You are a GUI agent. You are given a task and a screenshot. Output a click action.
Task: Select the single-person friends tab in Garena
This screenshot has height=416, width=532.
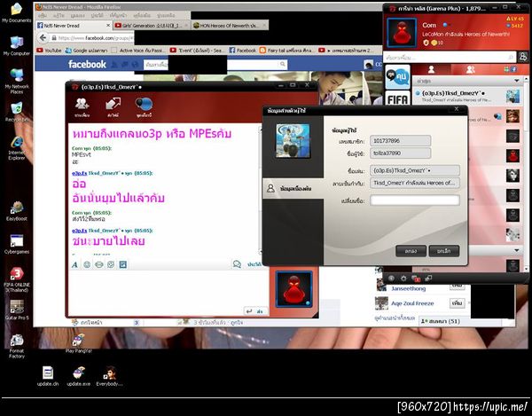[x=431, y=69]
